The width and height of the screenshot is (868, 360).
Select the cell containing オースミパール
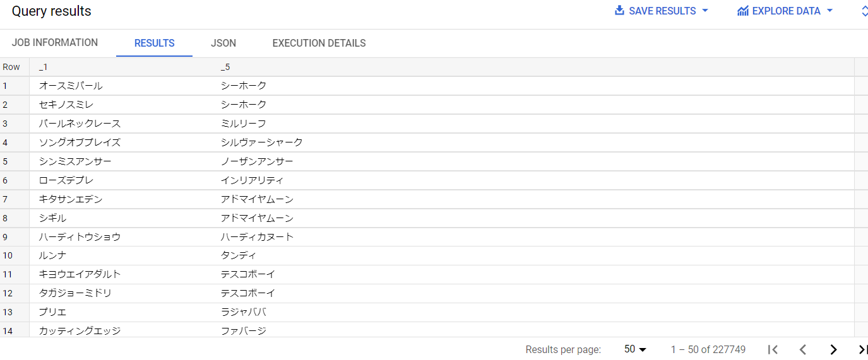[71, 86]
